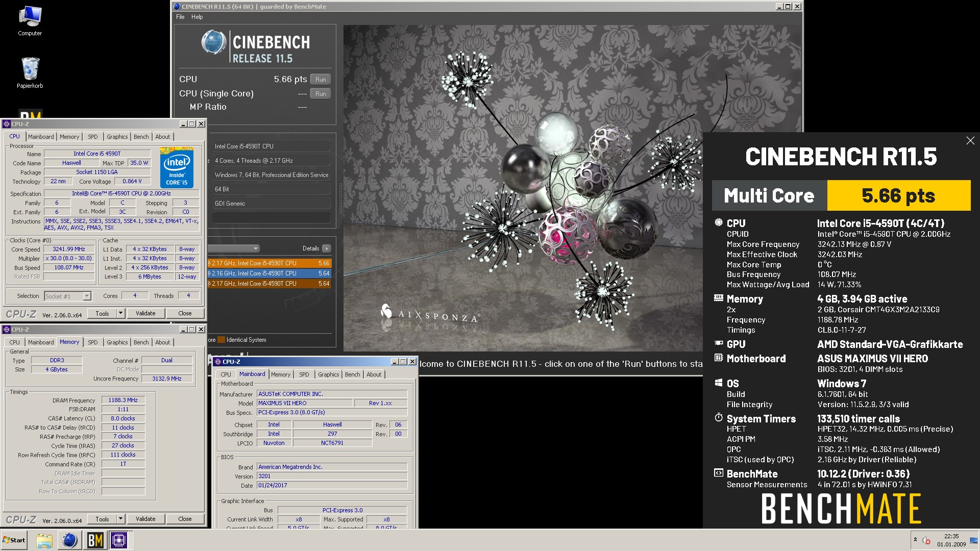Select the CPU-Z purple chip taskbar icon

point(119,540)
